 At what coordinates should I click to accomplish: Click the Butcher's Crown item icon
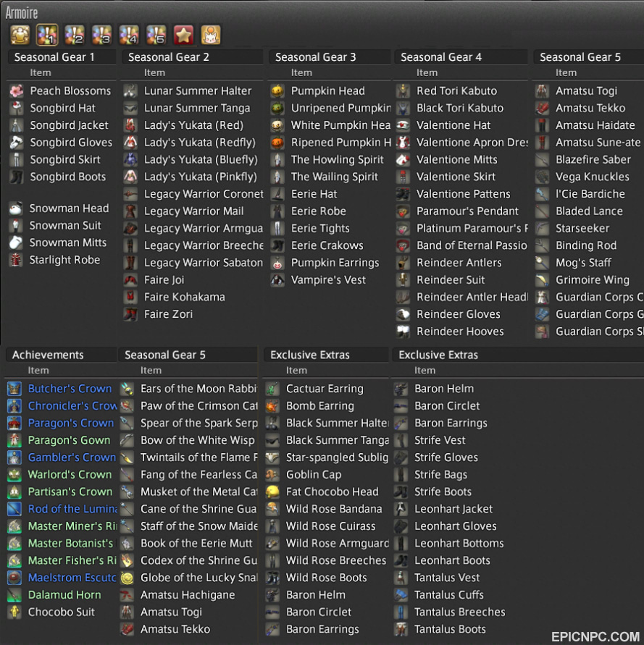tap(14, 389)
